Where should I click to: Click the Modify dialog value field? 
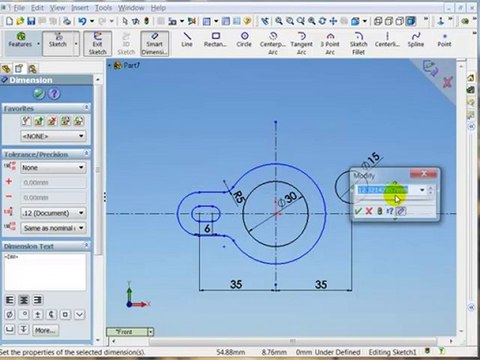(x=387, y=190)
